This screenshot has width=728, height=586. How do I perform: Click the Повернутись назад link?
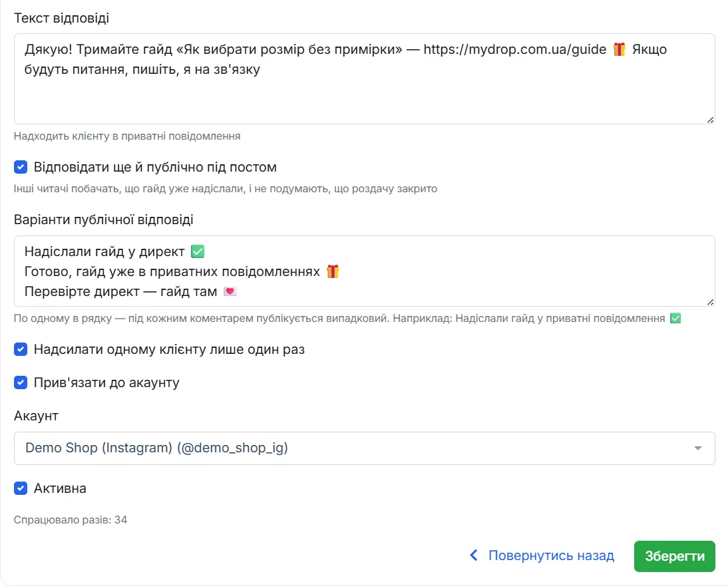[x=551, y=555]
